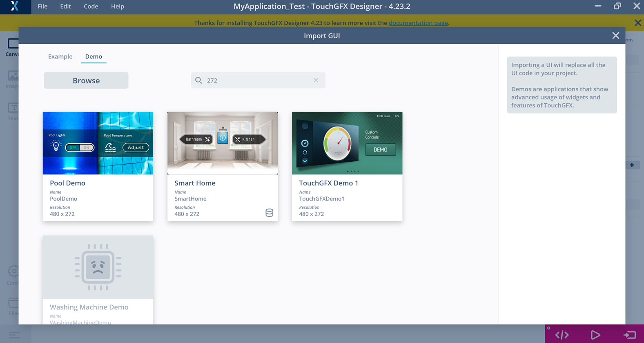Click the magnifier search icon
Viewport: 644px width, 343px height.
[x=198, y=80]
